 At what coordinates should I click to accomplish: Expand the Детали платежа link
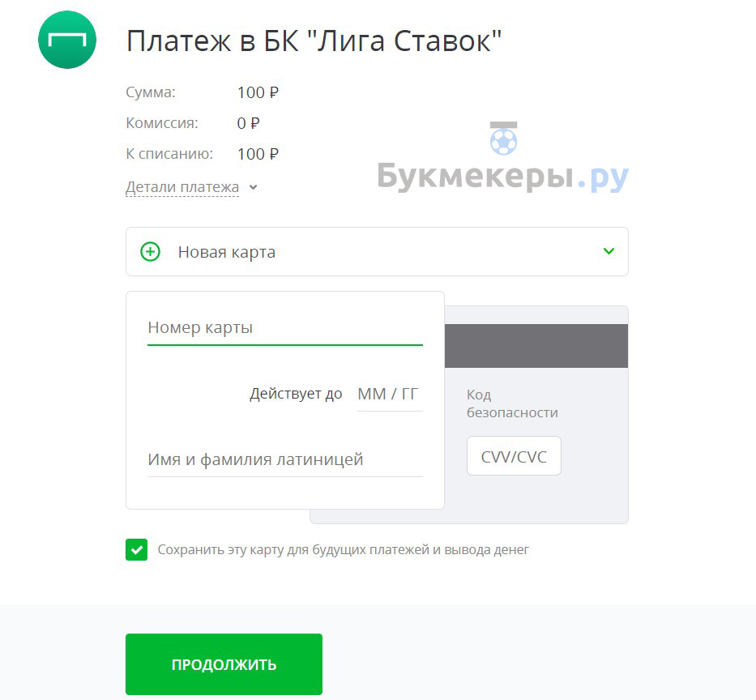pos(182,186)
